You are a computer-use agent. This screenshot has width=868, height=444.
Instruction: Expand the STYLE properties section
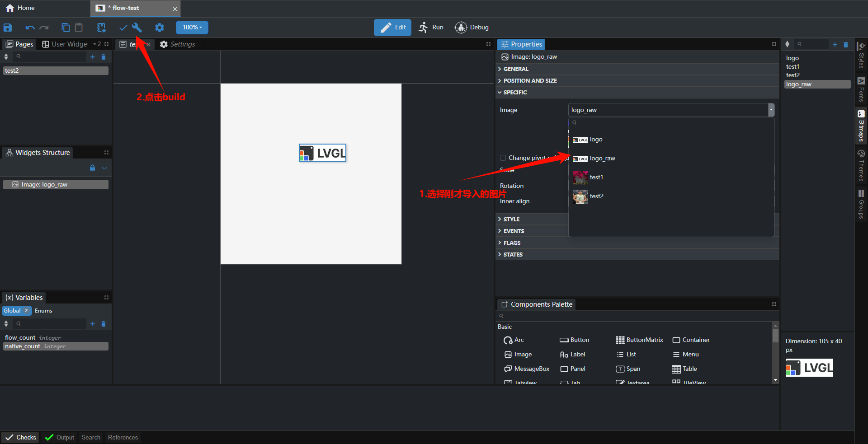[x=511, y=220]
